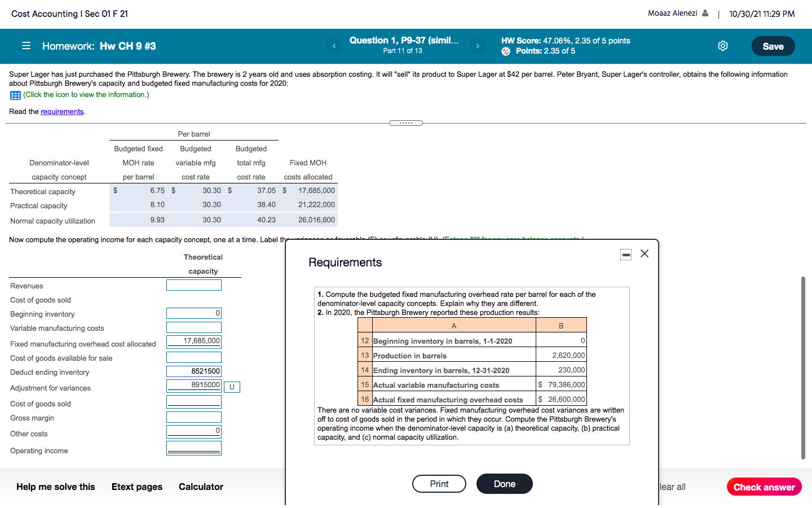
Task: Click the 26,016,600 fixed MOH value
Action: (316, 220)
